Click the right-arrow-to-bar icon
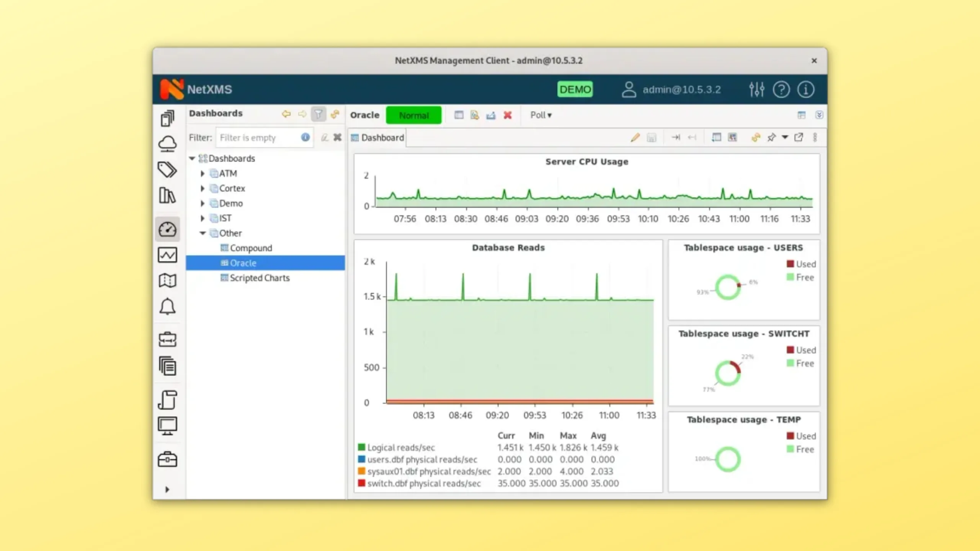Viewport: 980px width, 551px height. (676, 137)
